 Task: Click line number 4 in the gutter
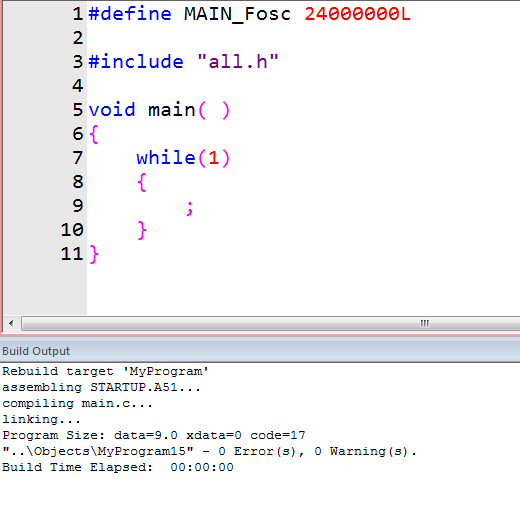click(78, 86)
